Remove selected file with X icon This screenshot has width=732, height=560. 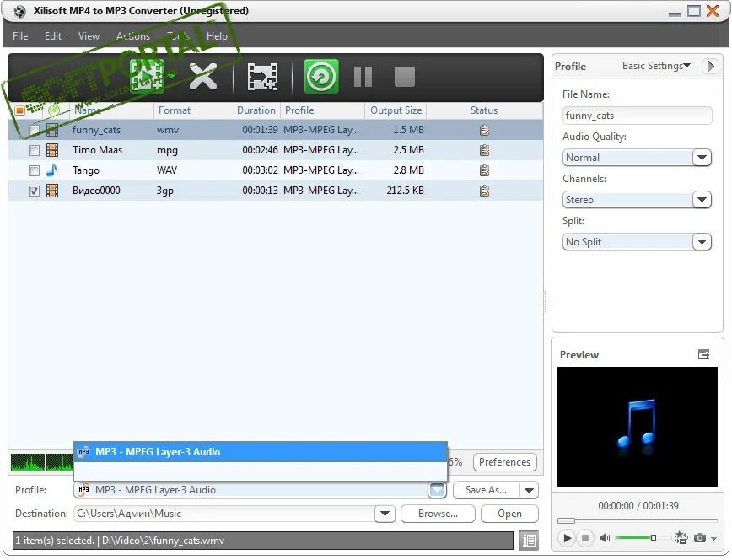click(x=202, y=76)
